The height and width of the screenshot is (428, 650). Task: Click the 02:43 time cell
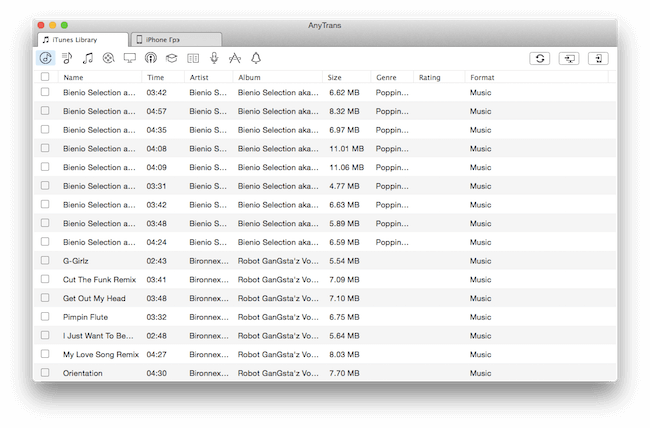[156, 261]
